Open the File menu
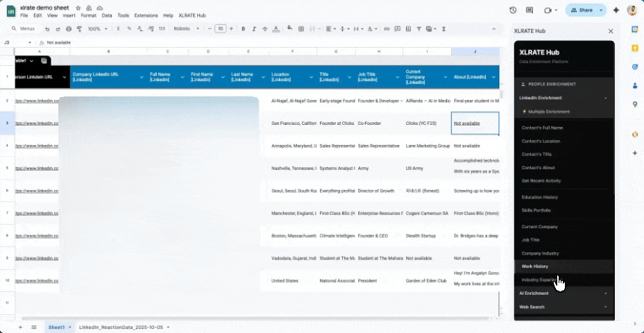The image size is (644, 333). coord(24,15)
